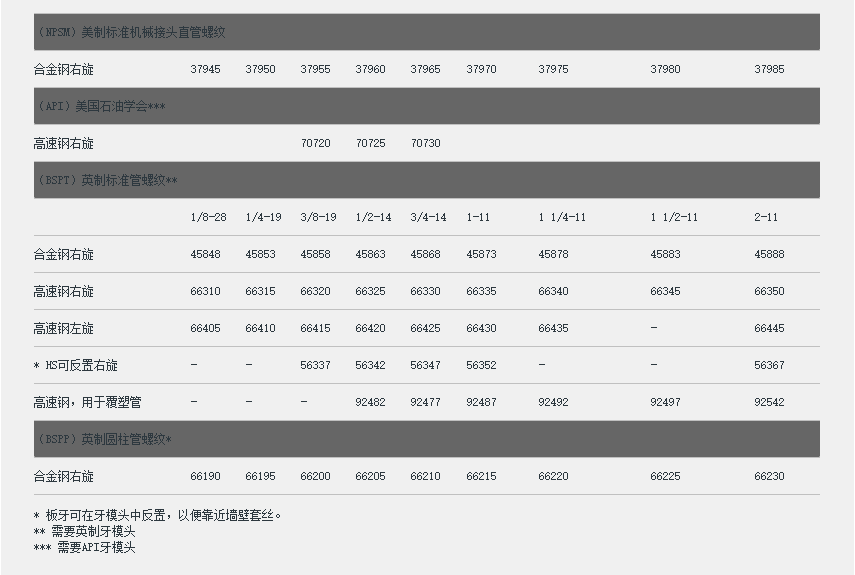Click the 2-11 size column header
Screen dimensions: 855x575
click(x=766, y=217)
